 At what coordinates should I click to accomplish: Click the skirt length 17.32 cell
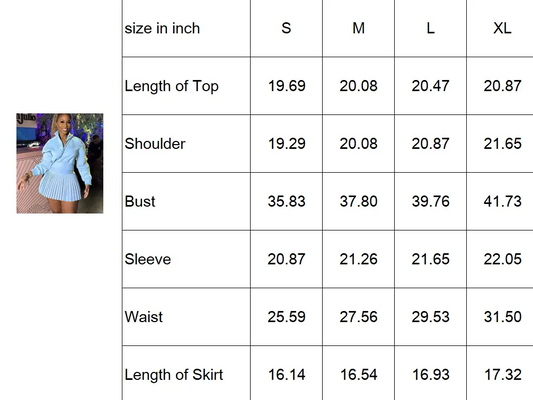point(502,374)
